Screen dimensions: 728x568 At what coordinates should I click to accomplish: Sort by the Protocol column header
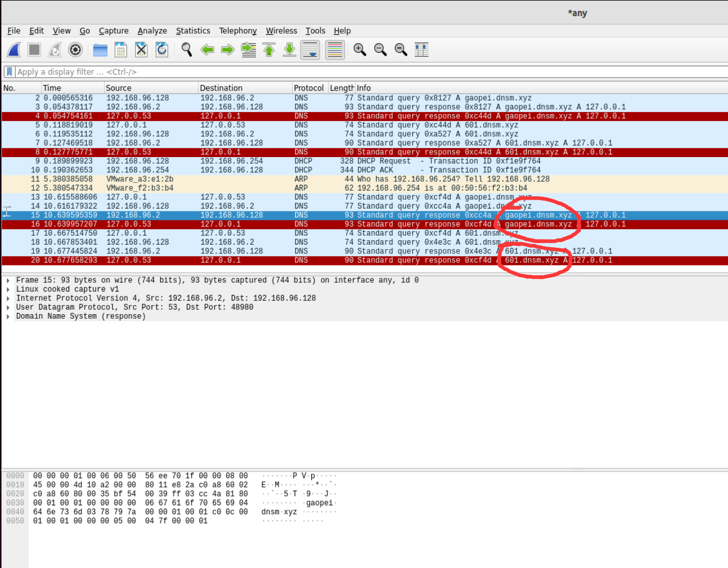pyautogui.click(x=310, y=88)
